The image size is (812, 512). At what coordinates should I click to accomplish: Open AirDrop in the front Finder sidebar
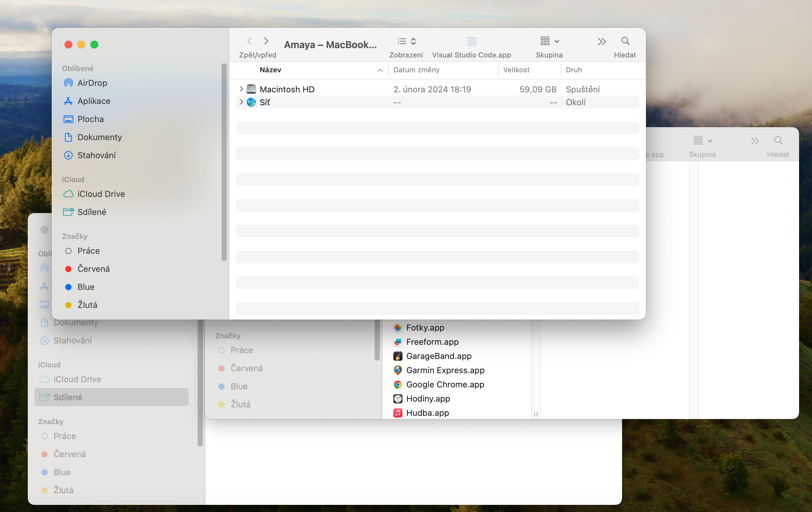tap(92, 83)
